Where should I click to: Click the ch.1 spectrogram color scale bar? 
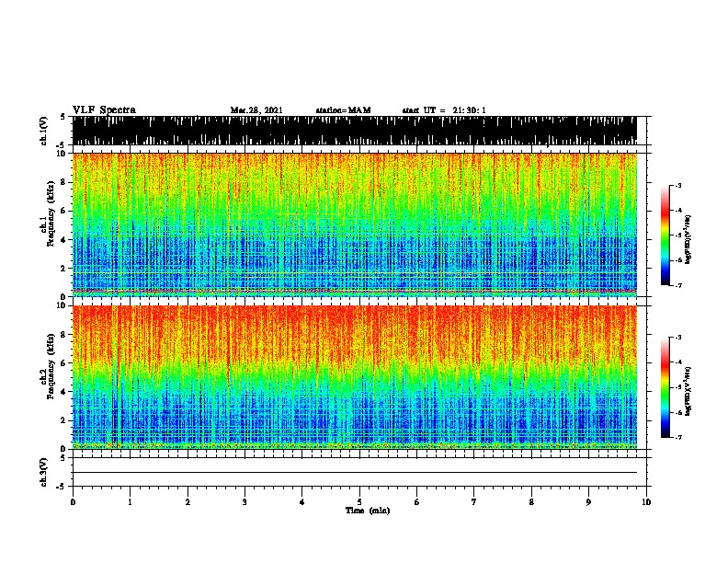(x=665, y=236)
